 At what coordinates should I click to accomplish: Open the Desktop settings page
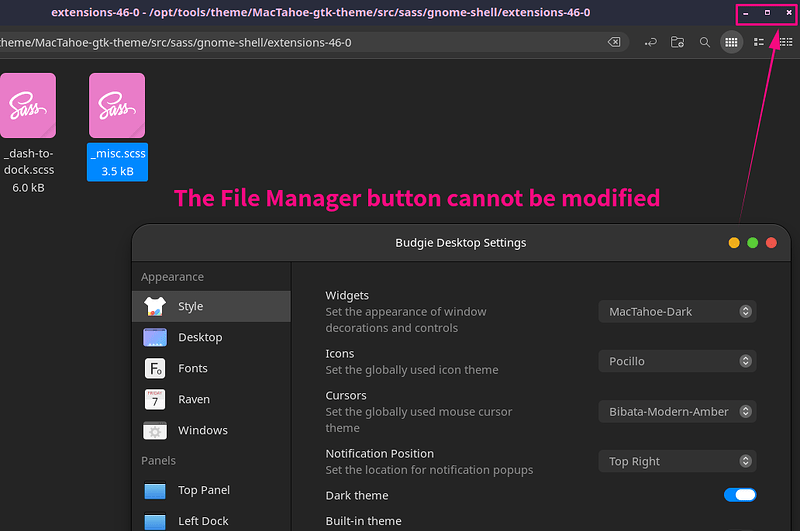click(211, 337)
